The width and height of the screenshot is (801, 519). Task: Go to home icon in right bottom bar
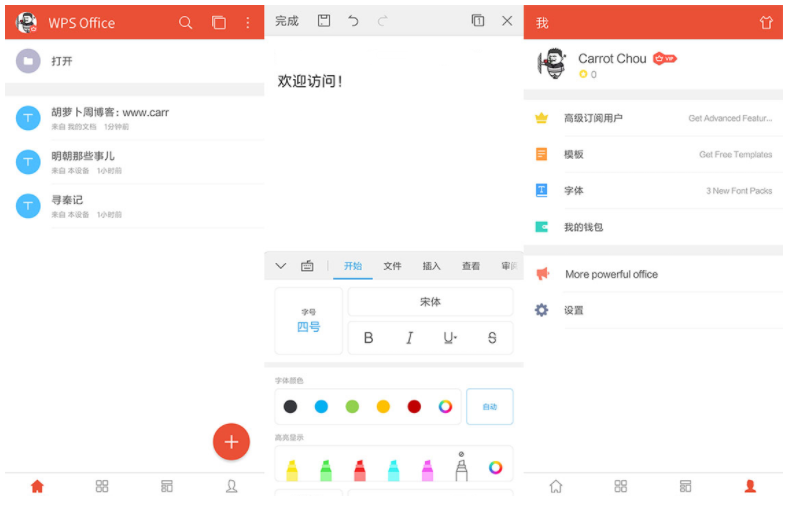click(x=556, y=486)
